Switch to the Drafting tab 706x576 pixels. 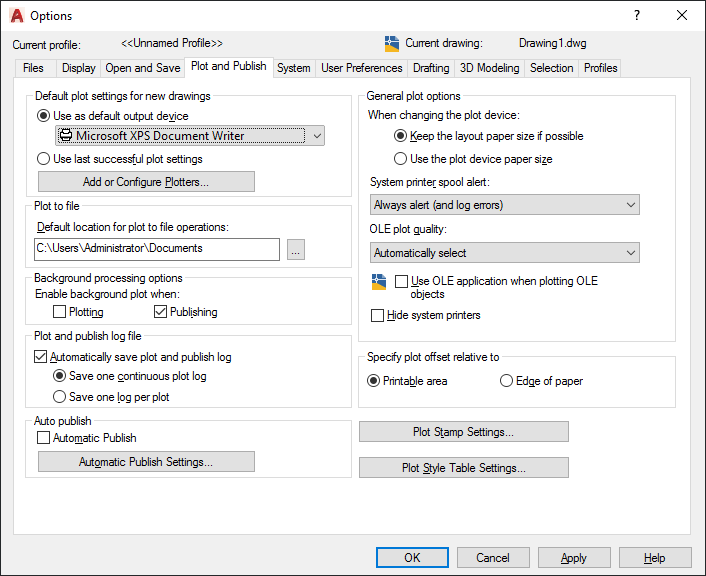[431, 68]
